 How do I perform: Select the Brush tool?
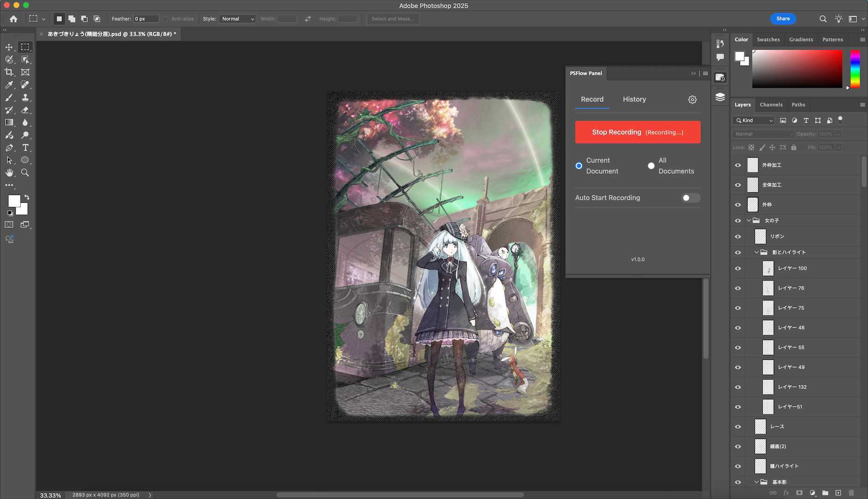9,97
